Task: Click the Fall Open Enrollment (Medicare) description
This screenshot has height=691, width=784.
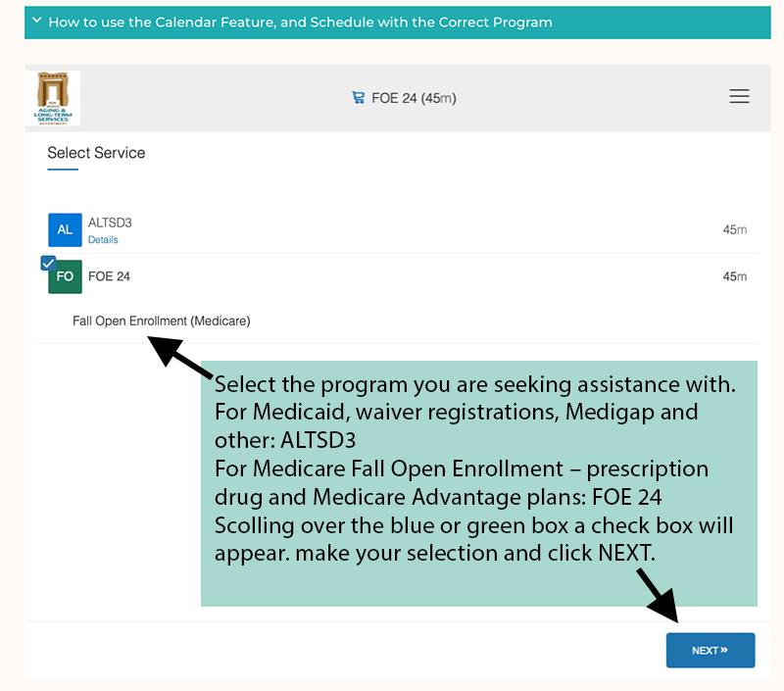Action: click(x=162, y=321)
